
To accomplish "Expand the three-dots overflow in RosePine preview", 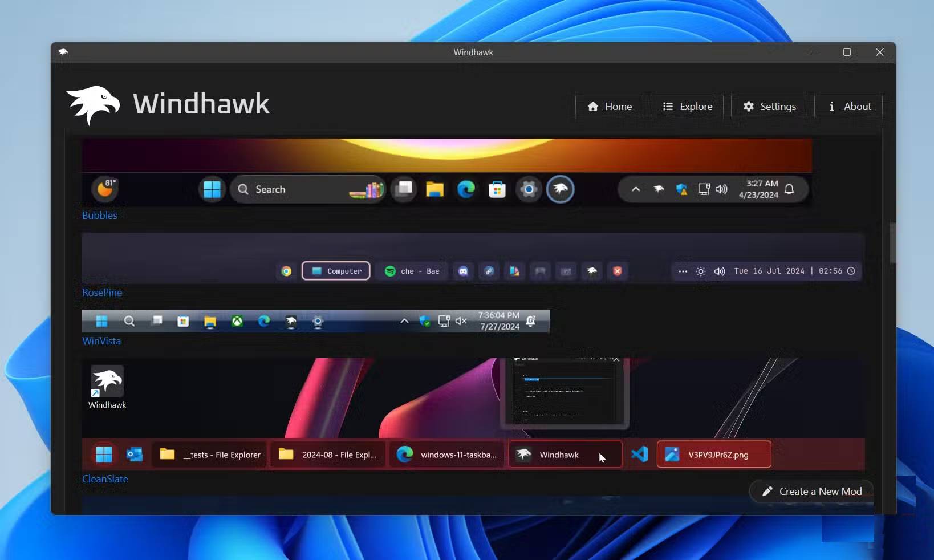I will point(683,271).
